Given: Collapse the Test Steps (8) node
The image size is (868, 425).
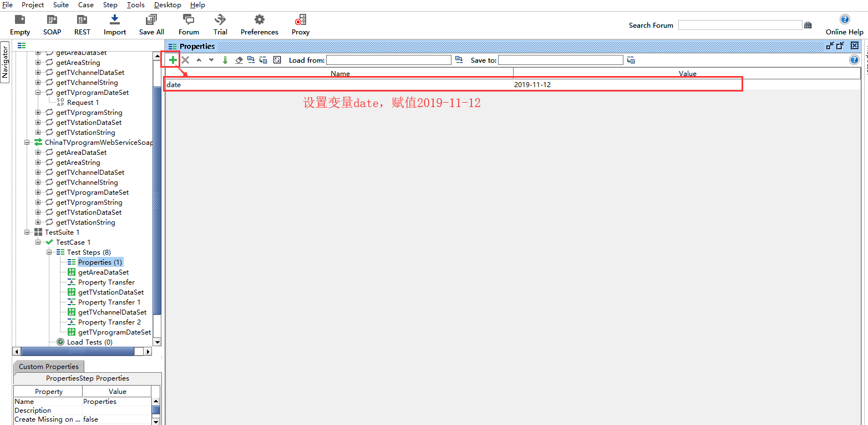Looking at the screenshot, I should point(49,252).
